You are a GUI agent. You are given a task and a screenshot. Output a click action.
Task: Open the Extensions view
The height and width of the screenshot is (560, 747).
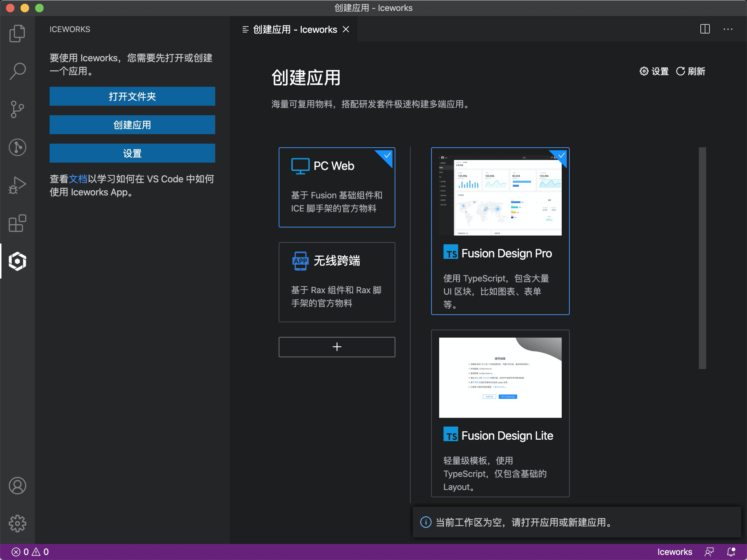coord(17,223)
